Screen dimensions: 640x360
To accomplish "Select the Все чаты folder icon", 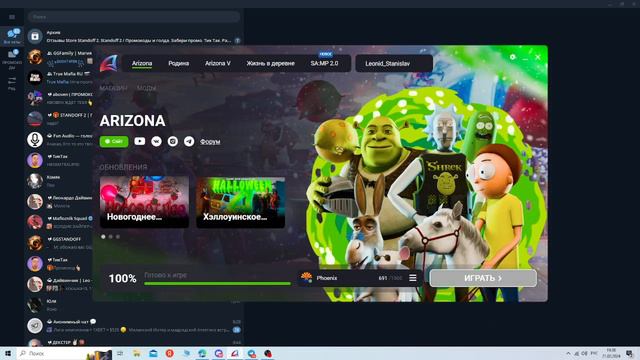I will [12, 36].
